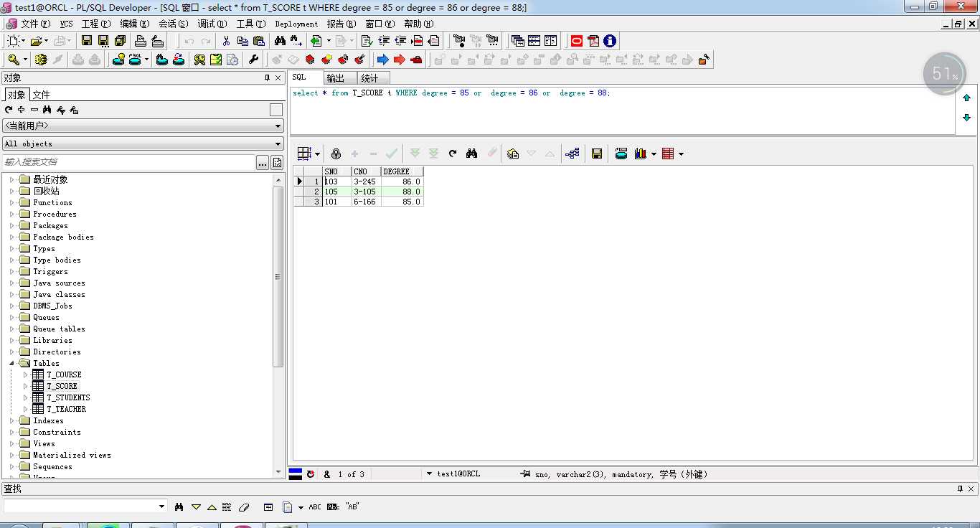The height and width of the screenshot is (528, 980).
Task: Open the All objects filter dropdown
Action: 278,144
